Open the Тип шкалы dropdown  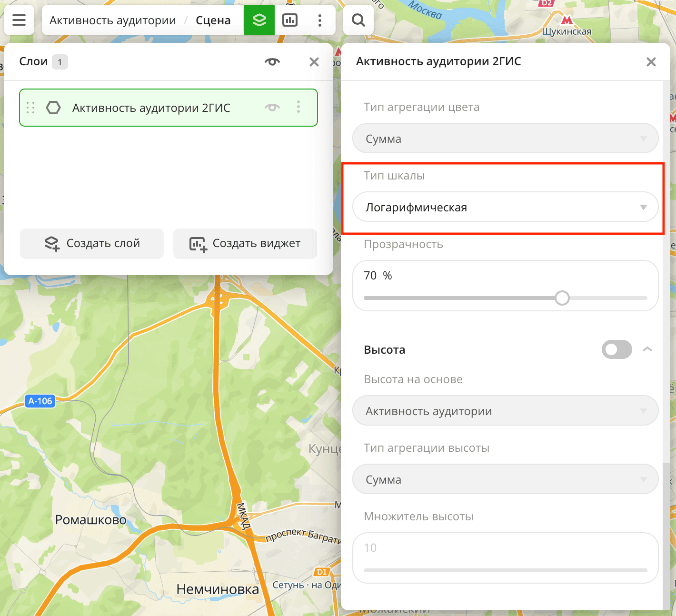[505, 207]
